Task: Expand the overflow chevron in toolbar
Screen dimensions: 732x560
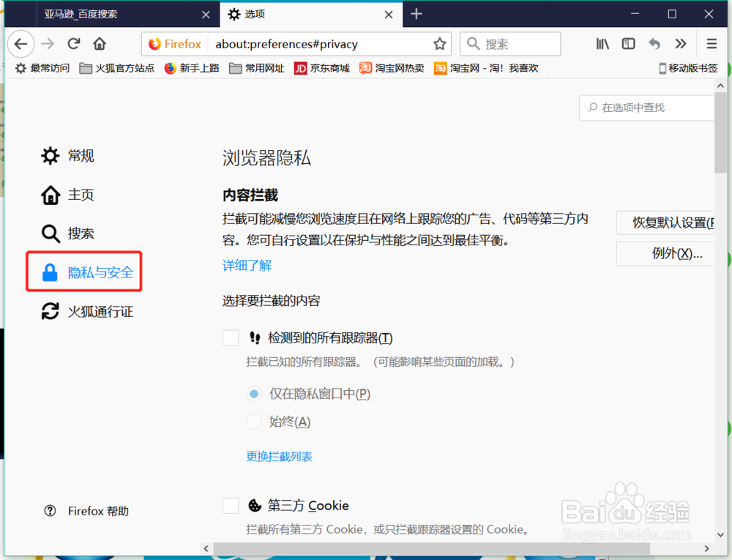Action: click(680, 44)
